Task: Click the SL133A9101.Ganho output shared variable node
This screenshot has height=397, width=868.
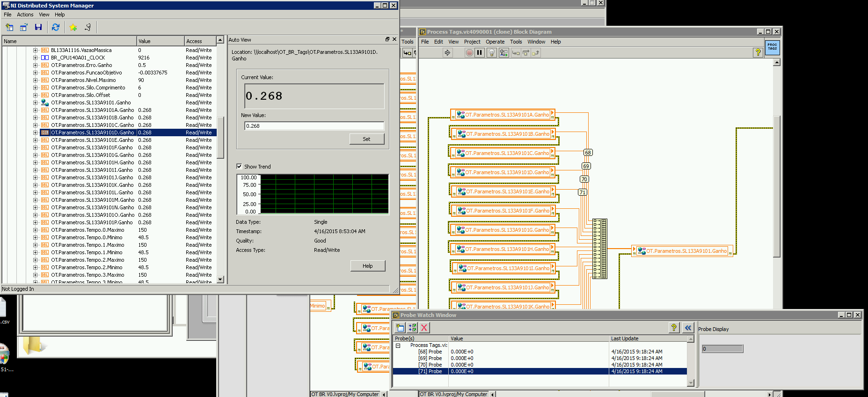Action: pyautogui.click(x=682, y=251)
